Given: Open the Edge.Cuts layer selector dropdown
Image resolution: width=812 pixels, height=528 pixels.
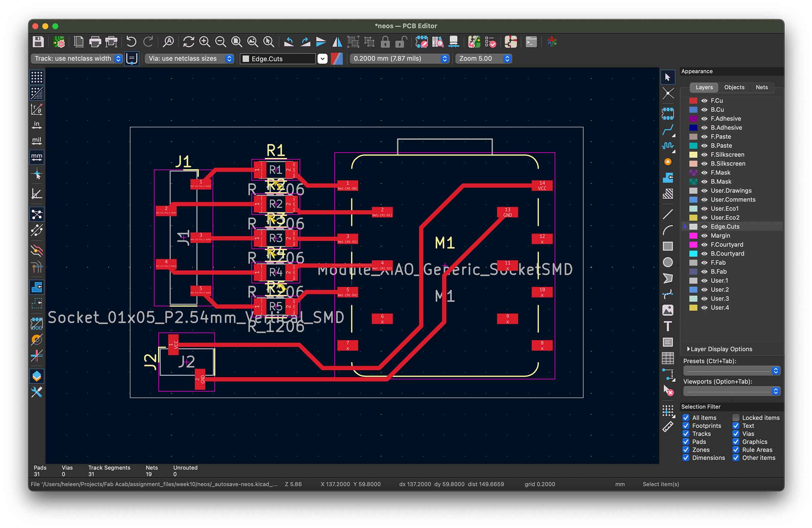Looking at the screenshot, I should pyautogui.click(x=322, y=59).
